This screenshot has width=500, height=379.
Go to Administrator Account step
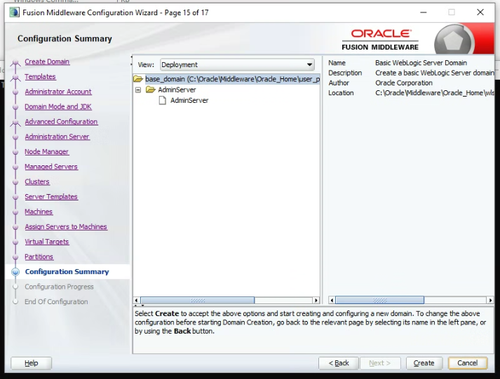(x=58, y=92)
